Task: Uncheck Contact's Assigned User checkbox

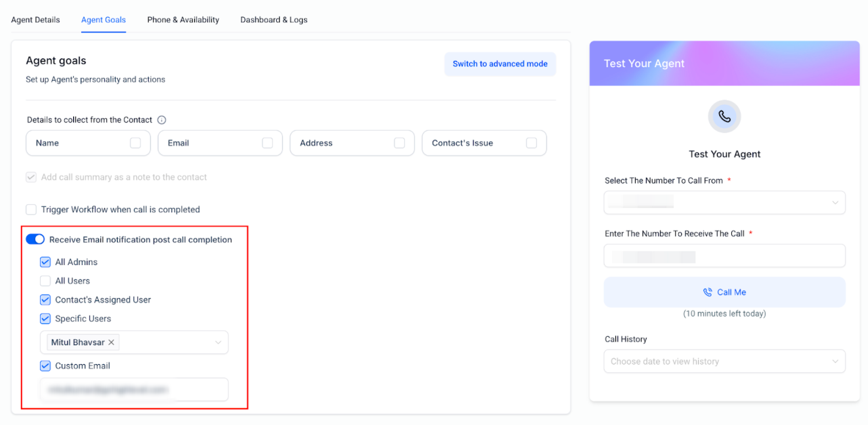Action: pos(45,300)
